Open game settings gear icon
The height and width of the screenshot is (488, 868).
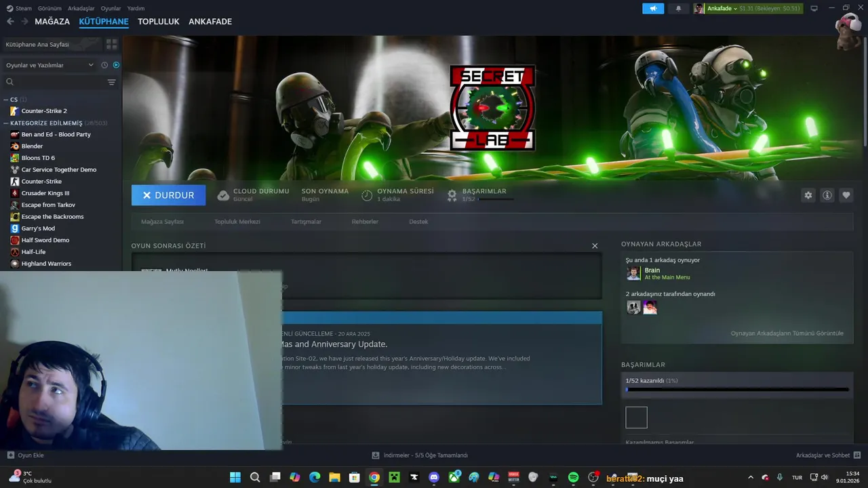tap(808, 195)
